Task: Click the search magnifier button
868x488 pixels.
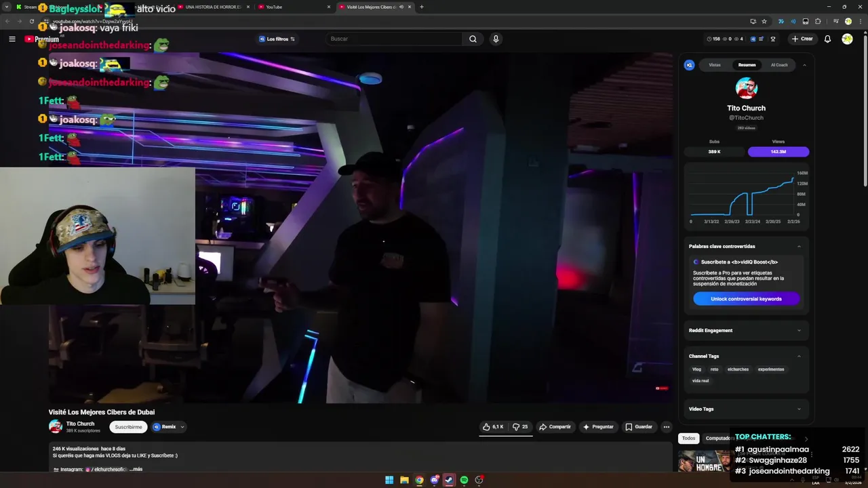Action: click(x=473, y=39)
